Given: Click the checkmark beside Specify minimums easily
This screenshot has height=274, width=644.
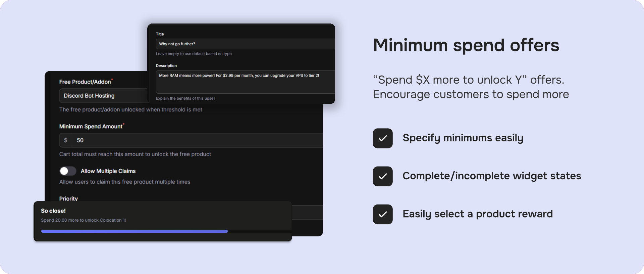Looking at the screenshot, I should pos(382,138).
